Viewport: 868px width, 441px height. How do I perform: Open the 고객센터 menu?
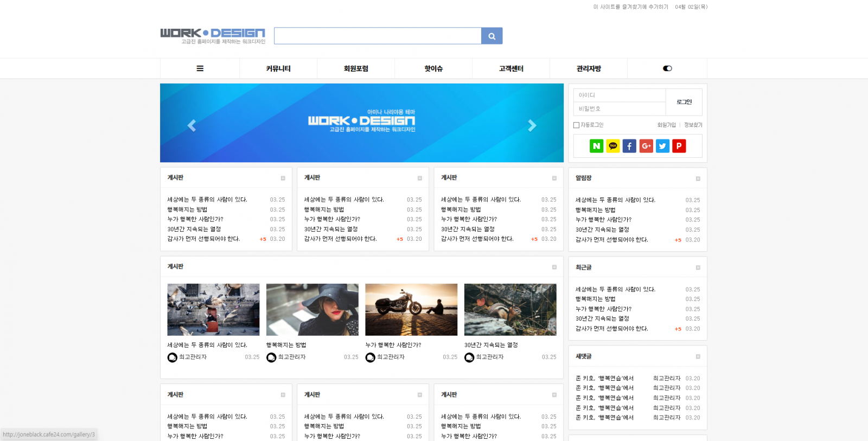[511, 69]
